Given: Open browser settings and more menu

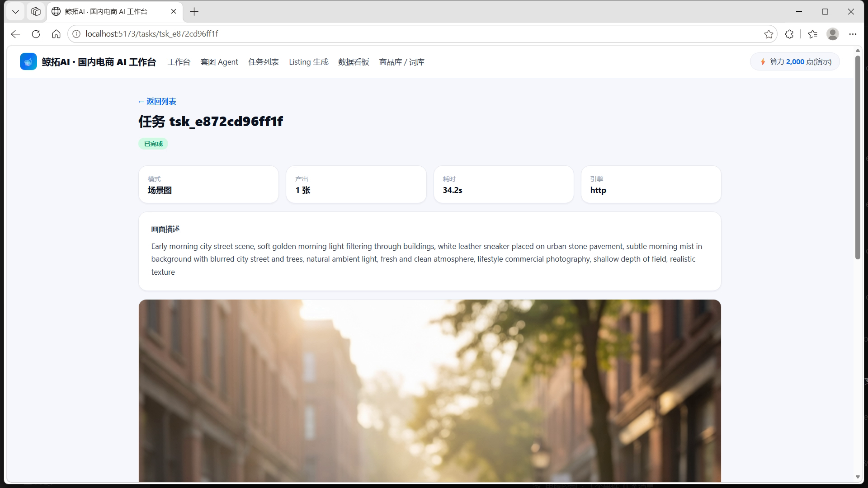Looking at the screenshot, I should pyautogui.click(x=853, y=34).
